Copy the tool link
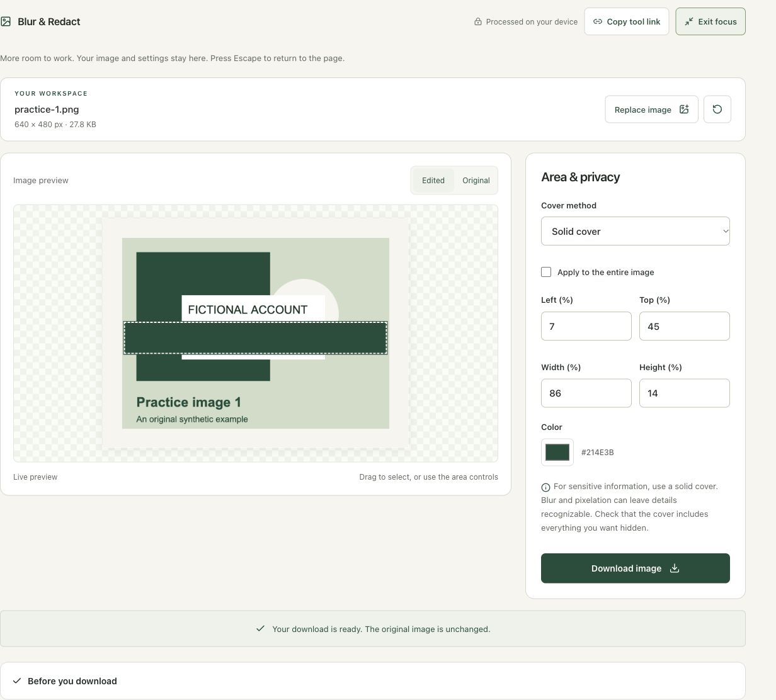776x700 pixels. pos(627,21)
